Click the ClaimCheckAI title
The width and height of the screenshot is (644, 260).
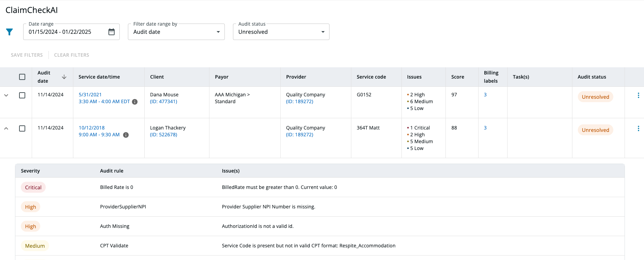tap(32, 10)
